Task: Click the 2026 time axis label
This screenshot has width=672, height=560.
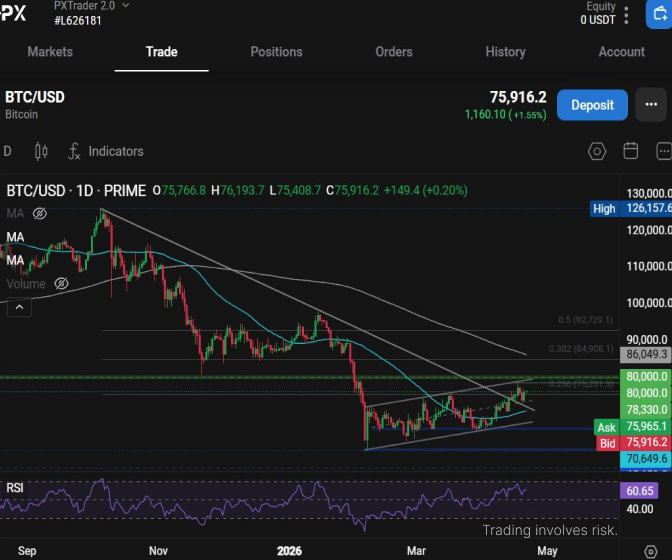Action: [x=289, y=551]
